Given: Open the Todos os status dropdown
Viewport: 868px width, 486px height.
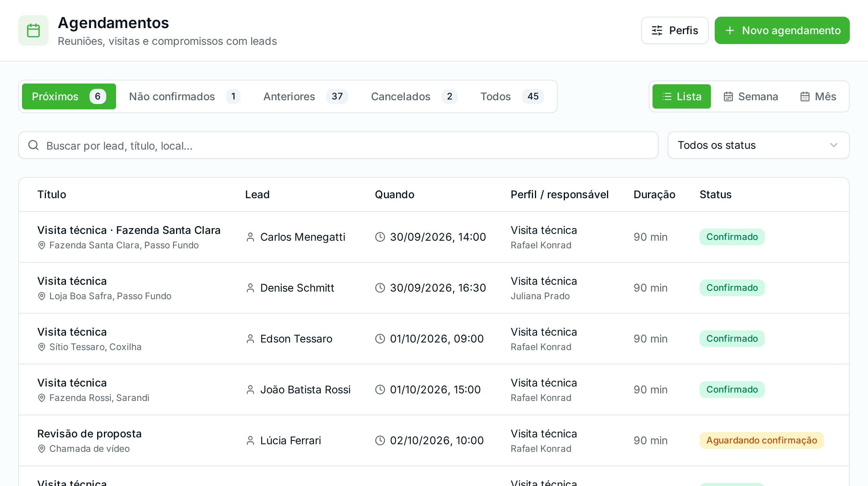Looking at the screenshot, I should pos(758,145).
